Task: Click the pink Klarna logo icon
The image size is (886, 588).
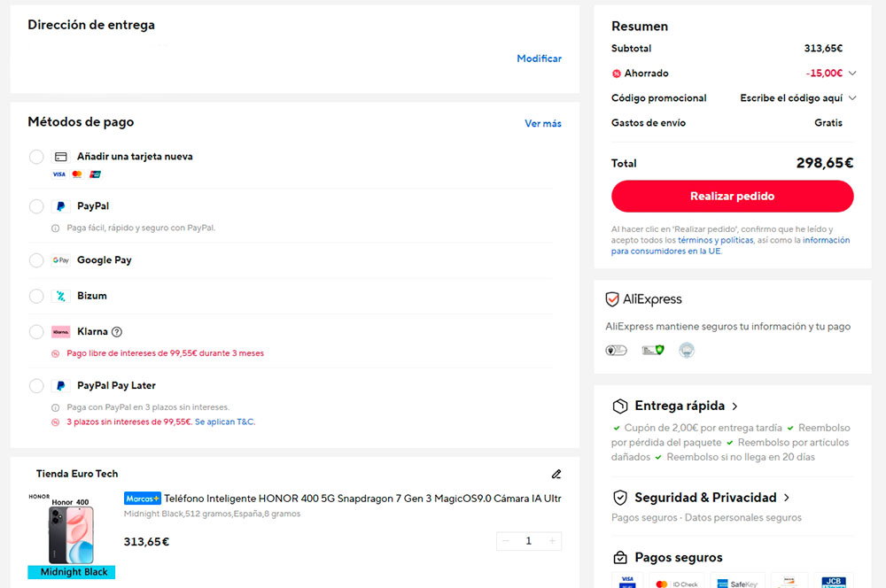Action: point(60,331)
